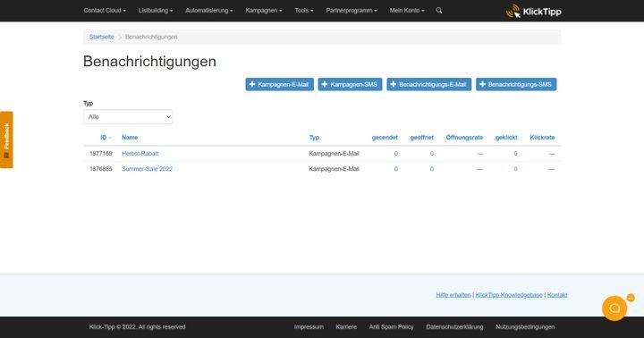644x338 pixels.
Task: Open the Kontakt link
Action: [x=557, y=295]
